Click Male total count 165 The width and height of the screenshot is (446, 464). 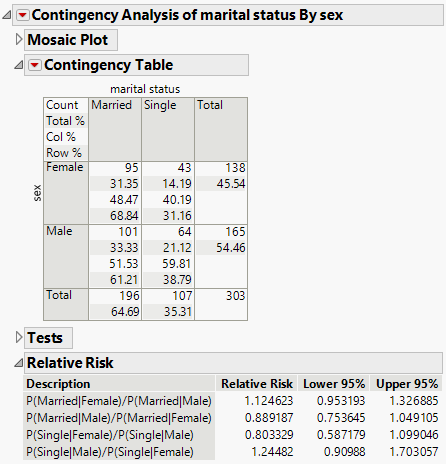(235, 232)
